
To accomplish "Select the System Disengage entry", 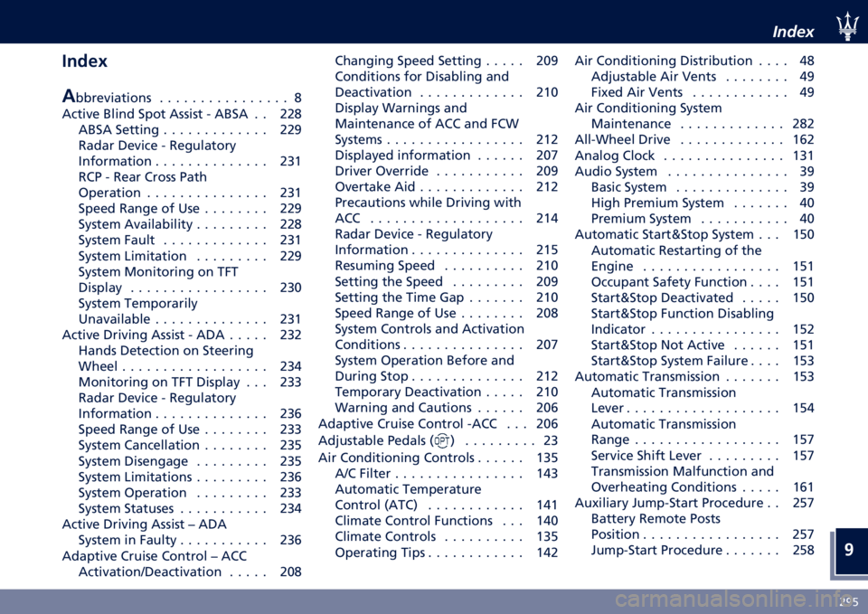I will (190, 461).
